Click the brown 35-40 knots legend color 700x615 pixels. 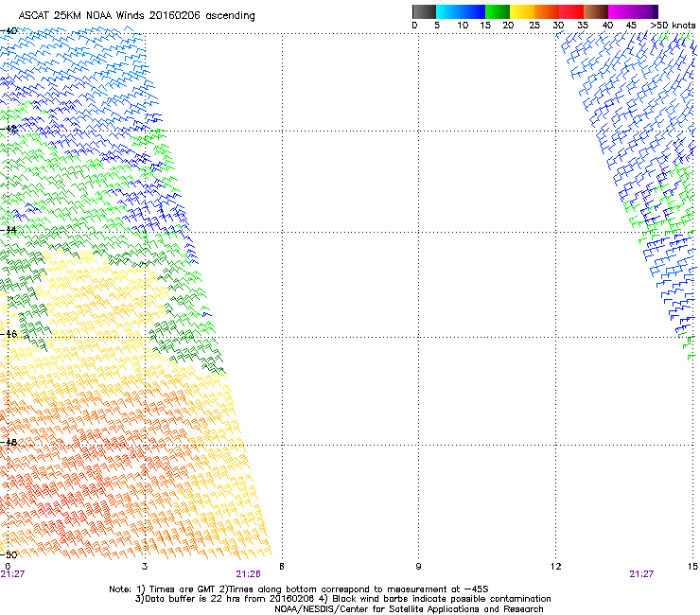point(596,11)
